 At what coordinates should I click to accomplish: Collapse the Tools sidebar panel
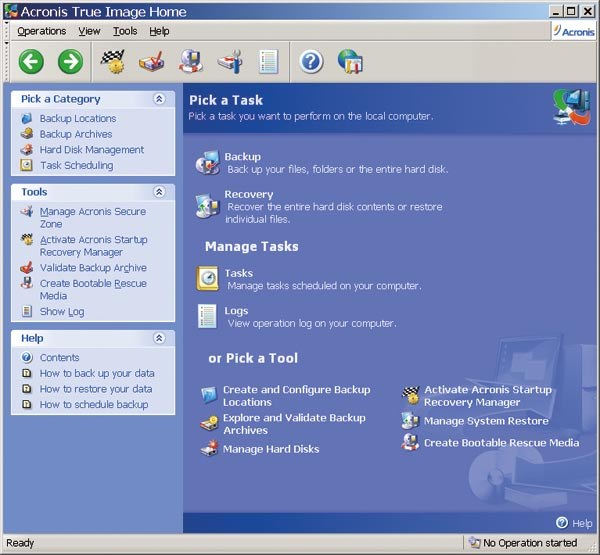coord(159,191)
